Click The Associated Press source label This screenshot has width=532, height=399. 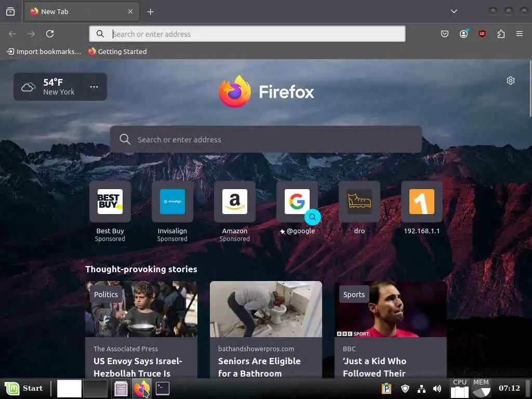pyautogui.click(x=126, y=349)
